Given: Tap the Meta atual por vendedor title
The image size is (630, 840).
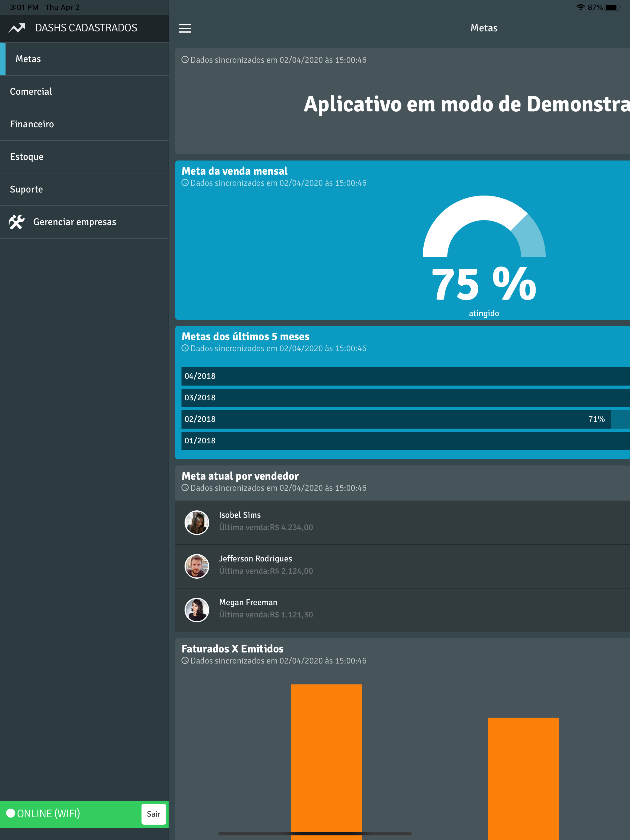Looking at the screenshot, I should click(x=240, y=476).
